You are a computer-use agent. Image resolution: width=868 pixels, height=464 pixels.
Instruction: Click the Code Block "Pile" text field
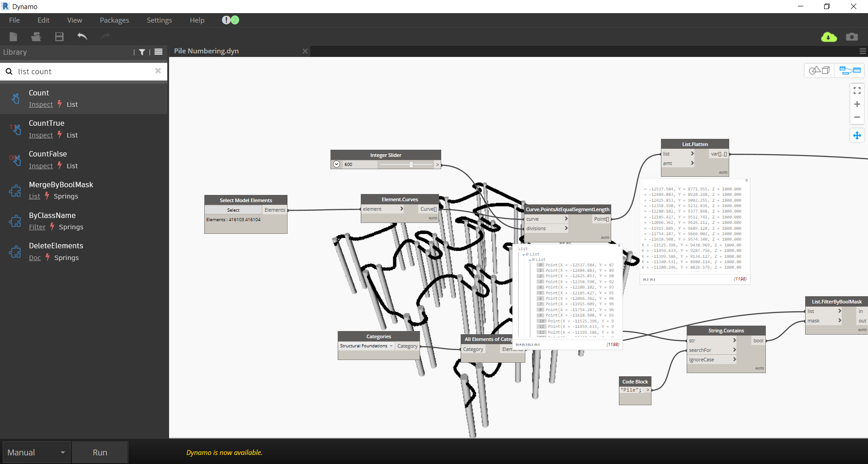click(632, 390)
